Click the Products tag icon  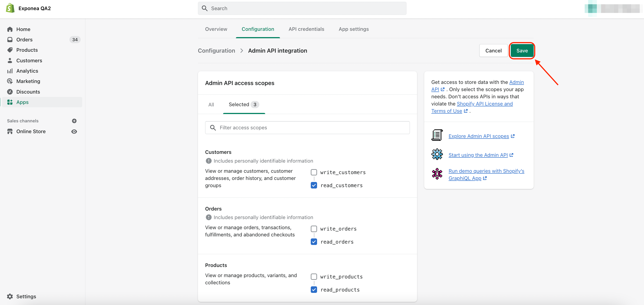(10, 50)
